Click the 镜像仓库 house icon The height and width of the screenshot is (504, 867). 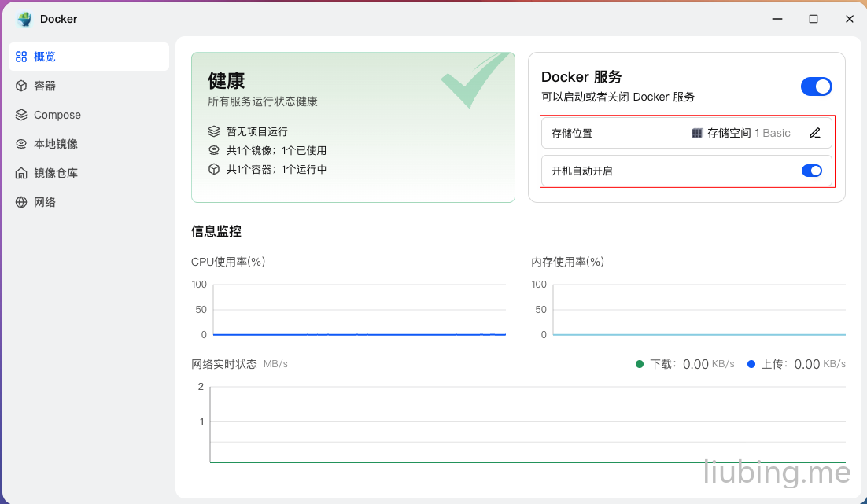21,173
